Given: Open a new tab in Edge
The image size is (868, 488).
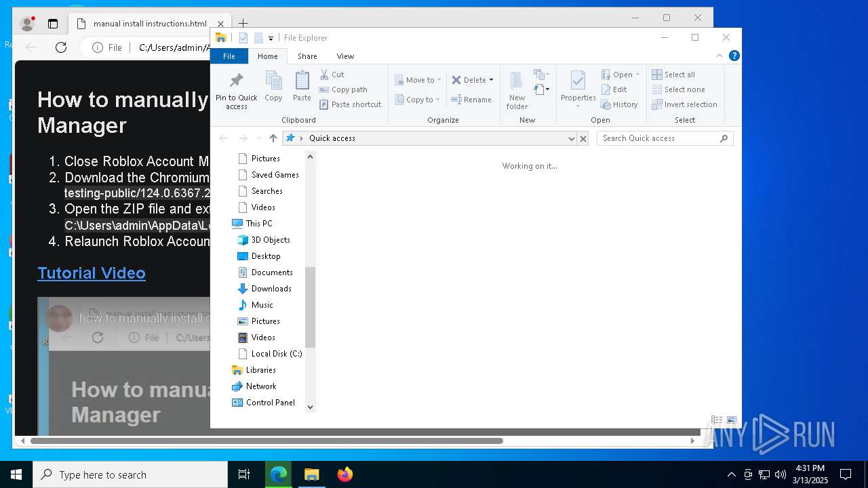Looking at the screenshot, I should [x=243, y=24].
